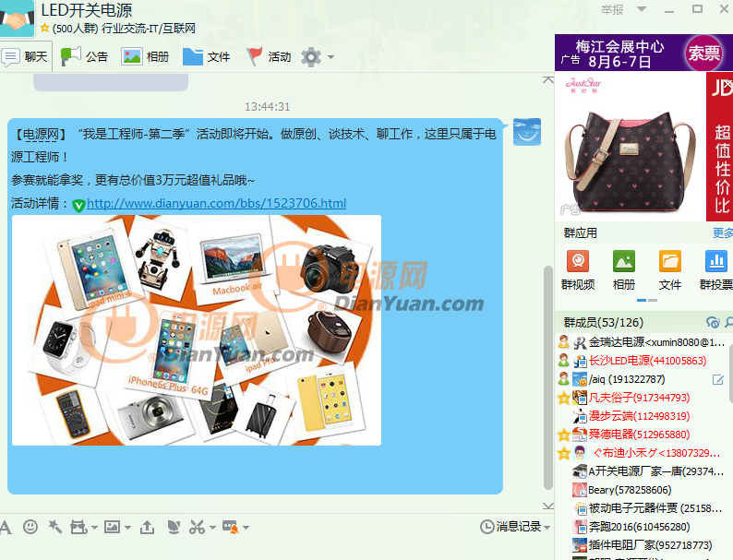
Task: Select member 舜德电器(512965880)
Action: pyautogui.click(x=642, y=435)
